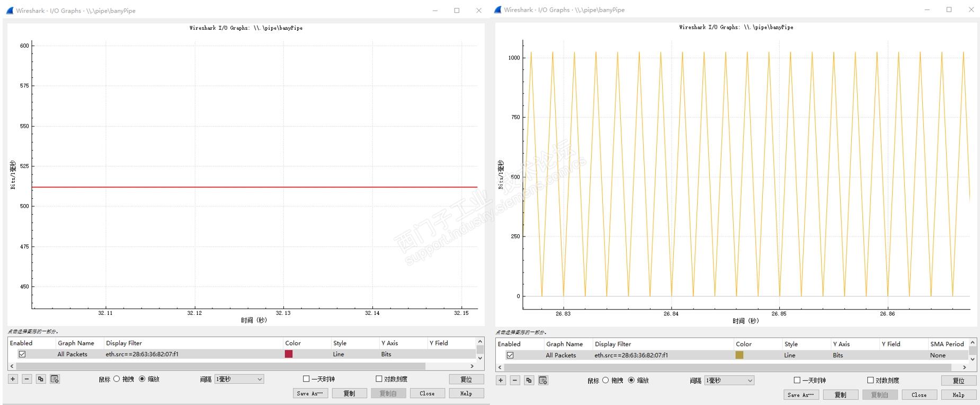
Task: Click the Close text button in right window
Action: tap(919, 395)
